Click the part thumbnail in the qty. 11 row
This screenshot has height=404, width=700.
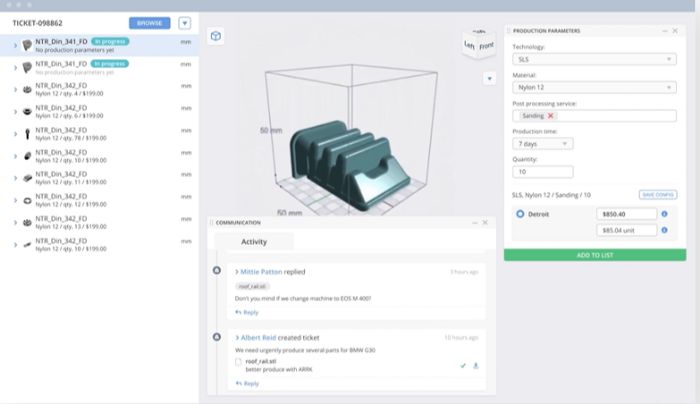point(27,178)
